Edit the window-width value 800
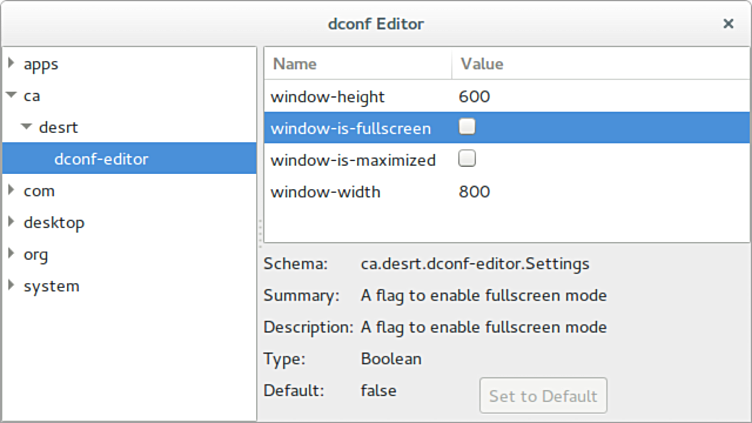 474,192
